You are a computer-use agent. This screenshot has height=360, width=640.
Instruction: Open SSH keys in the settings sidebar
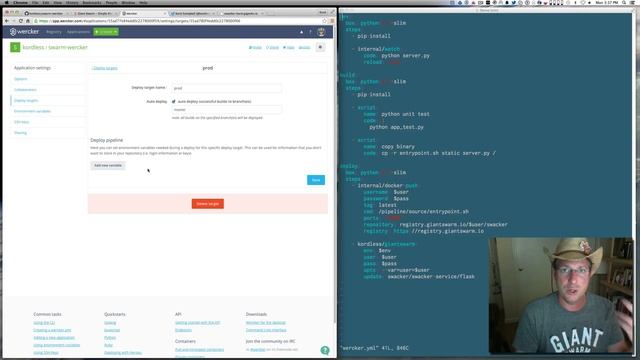[x=22, y=122]
